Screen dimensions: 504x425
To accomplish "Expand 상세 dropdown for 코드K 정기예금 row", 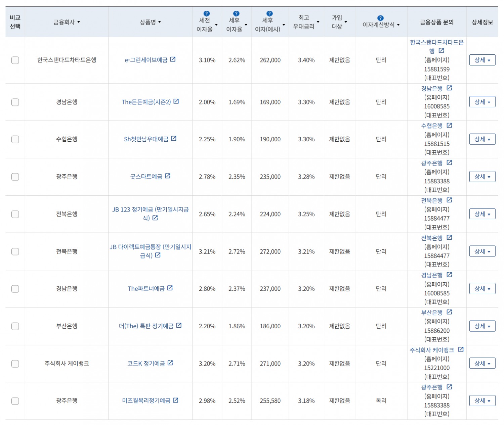I will coord(482,363).
